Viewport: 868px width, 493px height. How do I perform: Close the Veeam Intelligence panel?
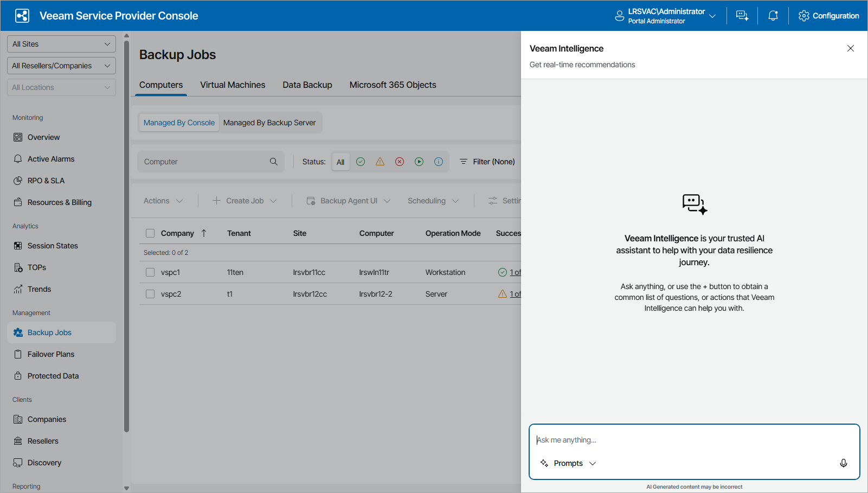coord(851,48)
